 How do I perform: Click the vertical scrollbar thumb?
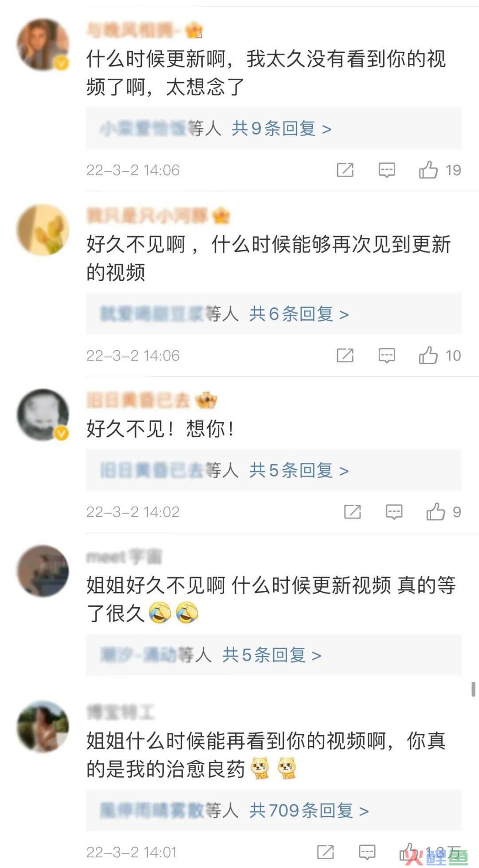(x=473, y=689)
